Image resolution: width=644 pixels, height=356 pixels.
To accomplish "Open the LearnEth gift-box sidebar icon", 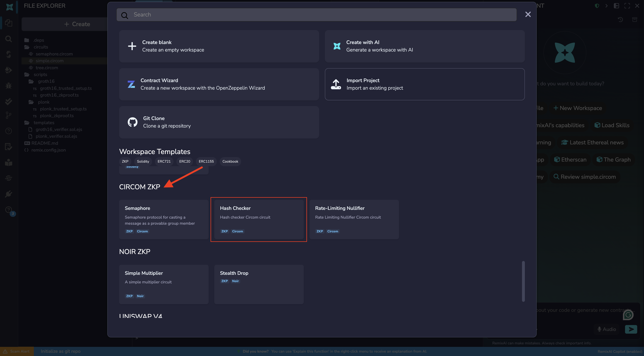I will pyautogui.click(x=9, y=162).
